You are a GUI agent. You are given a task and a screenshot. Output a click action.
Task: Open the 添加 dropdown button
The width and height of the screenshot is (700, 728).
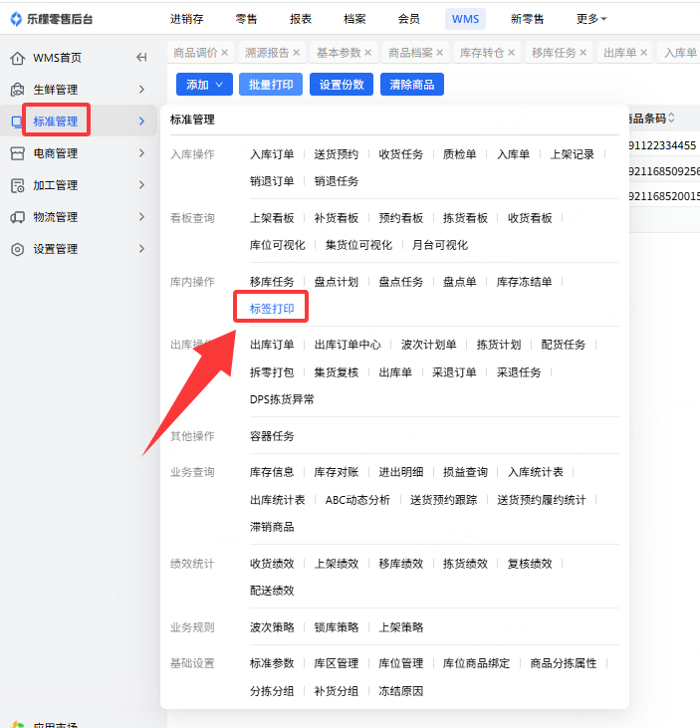pos(204,85)
